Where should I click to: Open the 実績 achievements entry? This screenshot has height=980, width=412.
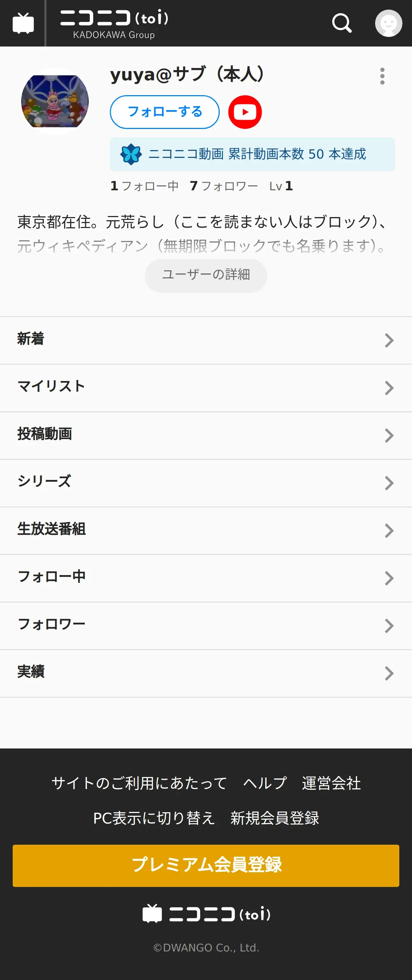pyautogui.click(x=206, y=673)
